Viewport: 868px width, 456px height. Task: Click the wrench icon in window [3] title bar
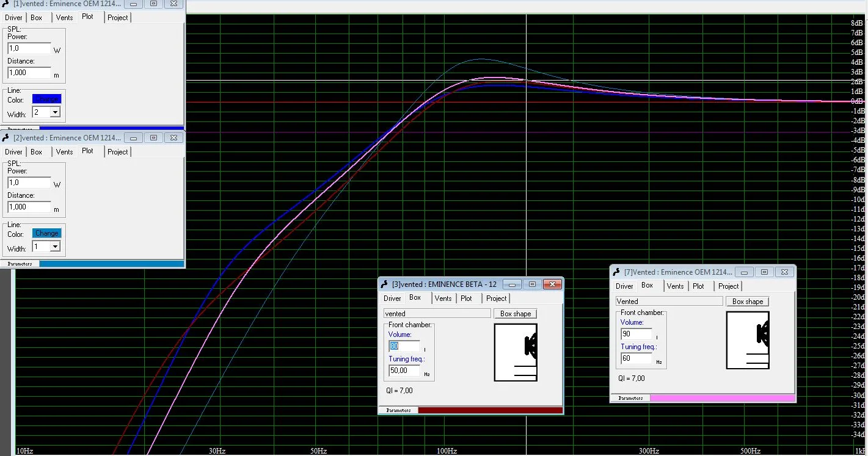384,284
